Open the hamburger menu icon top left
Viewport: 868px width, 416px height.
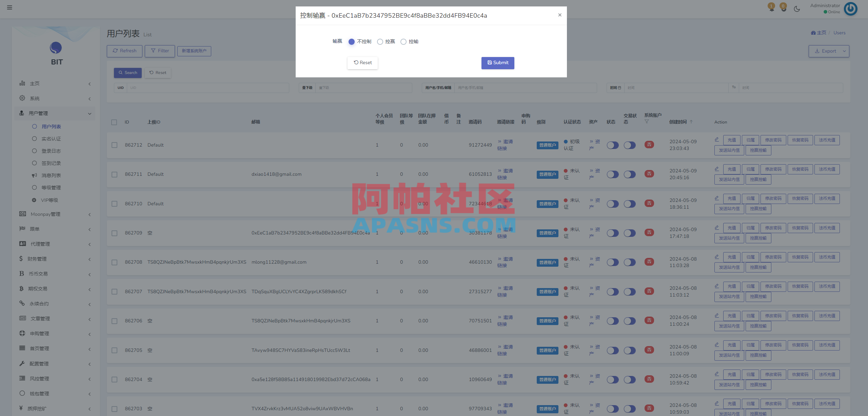(x=9, y=7)
